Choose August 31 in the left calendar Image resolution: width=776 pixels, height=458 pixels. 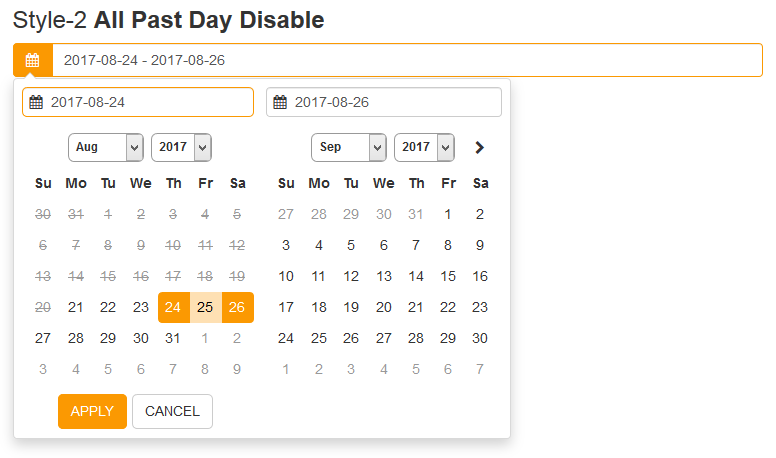click(173, 338)
